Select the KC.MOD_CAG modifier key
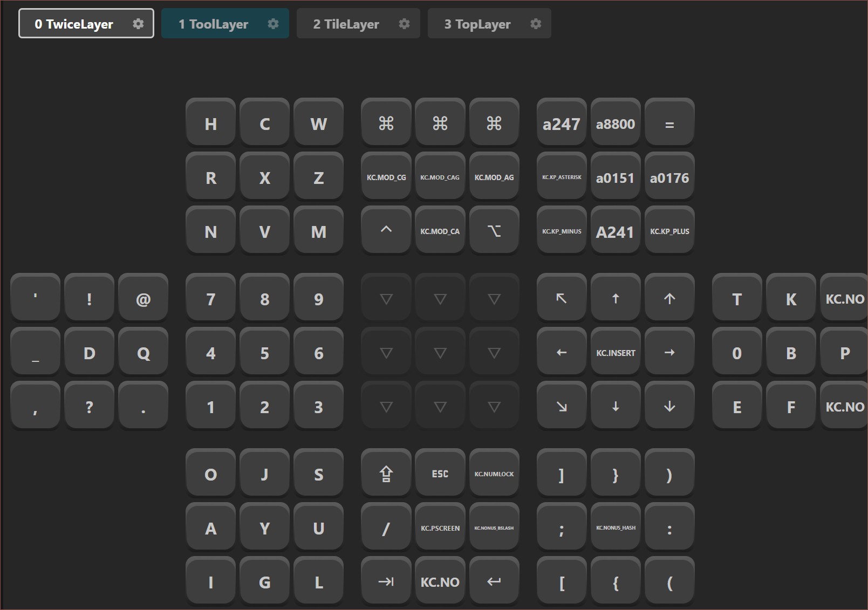This screenshot has width=868, height=610. (x=440, y=177)
